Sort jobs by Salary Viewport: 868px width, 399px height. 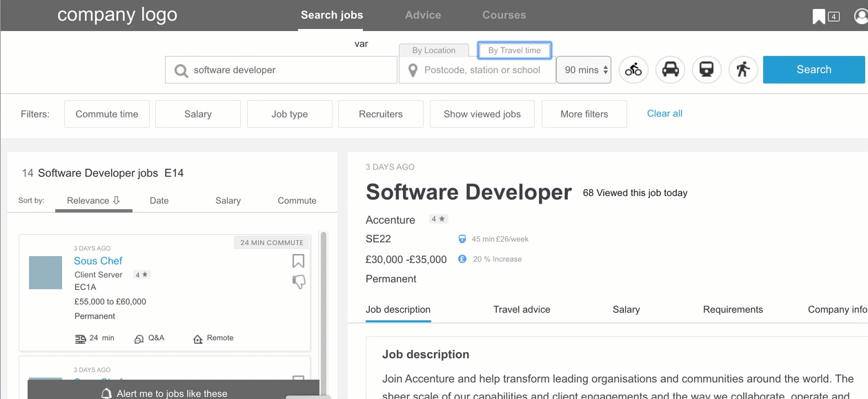tap(228, 201)
